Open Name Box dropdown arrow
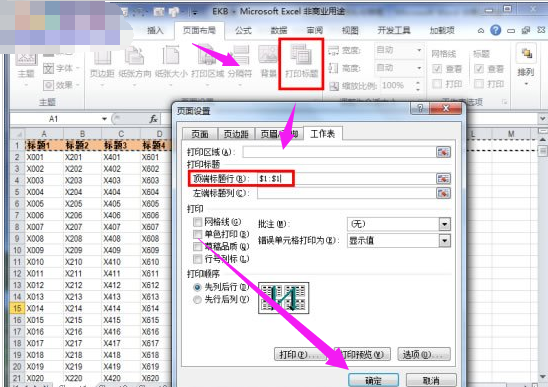This screenshot has width=548, height=387. (104, 119)
